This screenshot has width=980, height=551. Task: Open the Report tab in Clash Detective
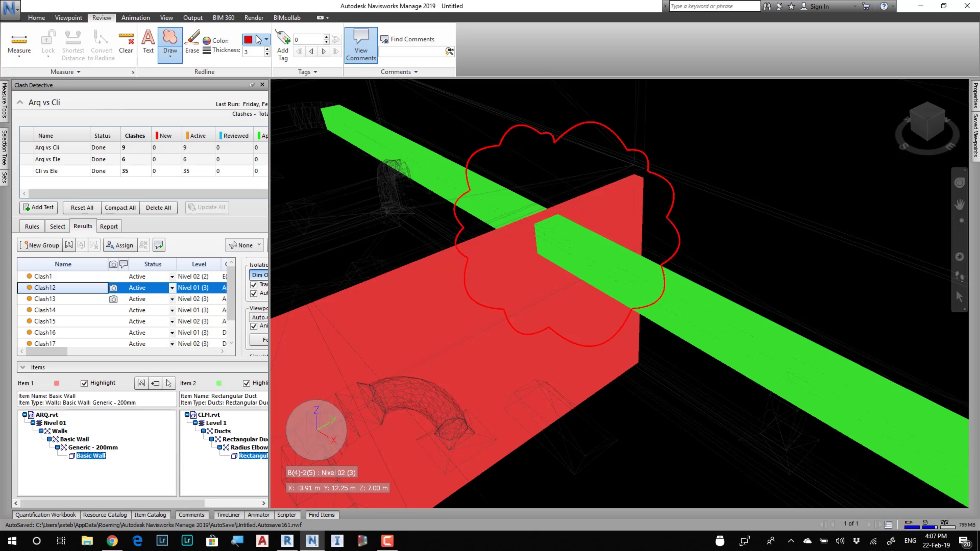[109, 226]
